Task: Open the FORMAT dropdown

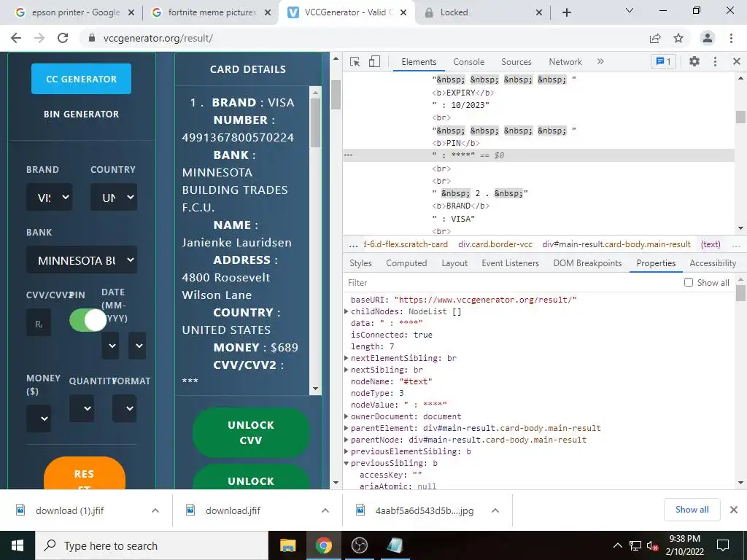Action: (x=124, y=408)
